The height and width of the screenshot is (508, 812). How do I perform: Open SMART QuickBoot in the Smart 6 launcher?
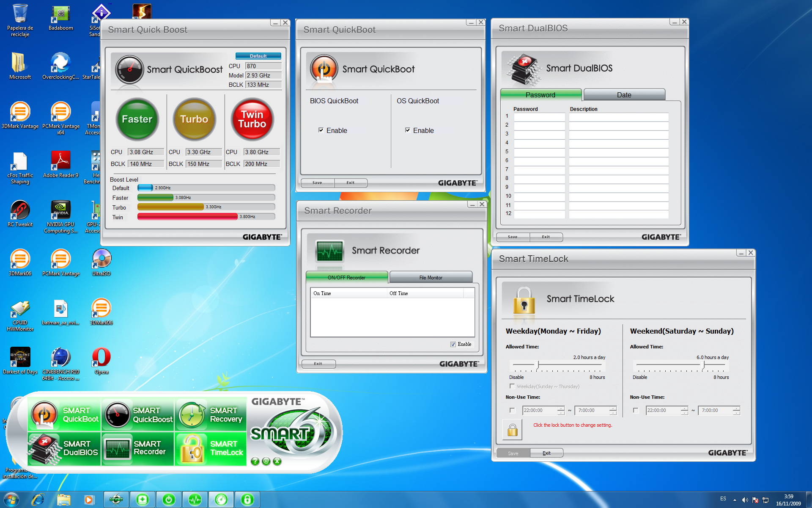64,414
